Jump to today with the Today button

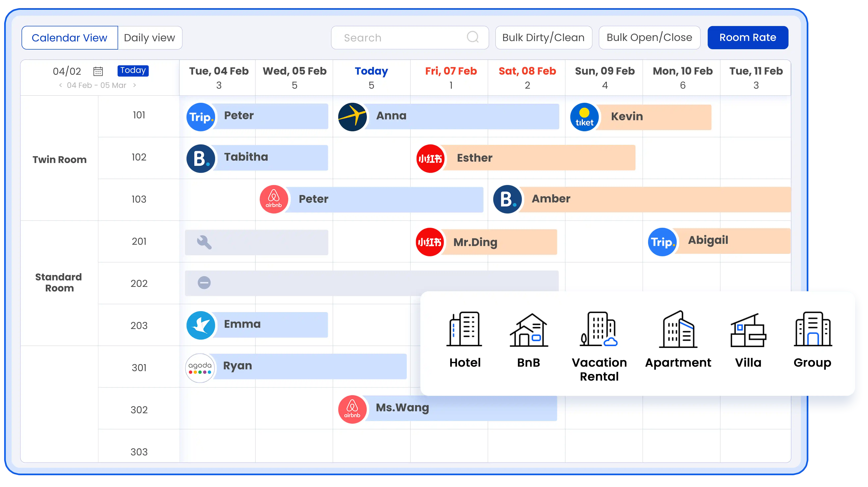pos(133,70)
